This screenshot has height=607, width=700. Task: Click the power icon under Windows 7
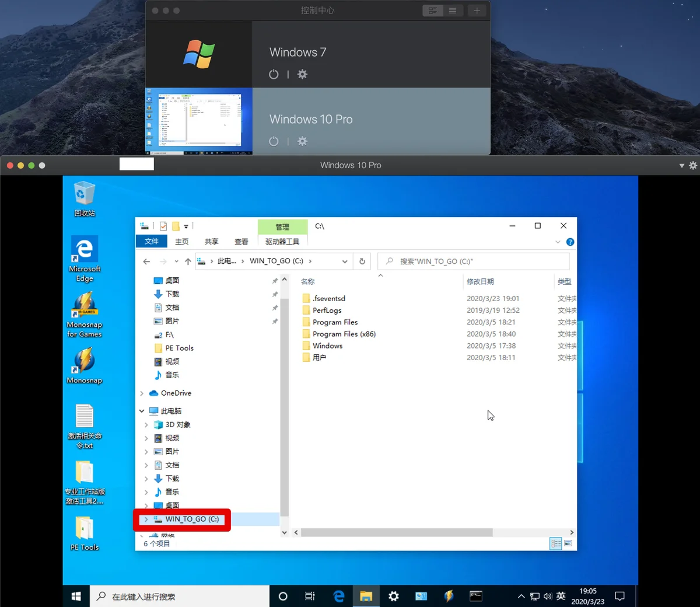[274, 74]
